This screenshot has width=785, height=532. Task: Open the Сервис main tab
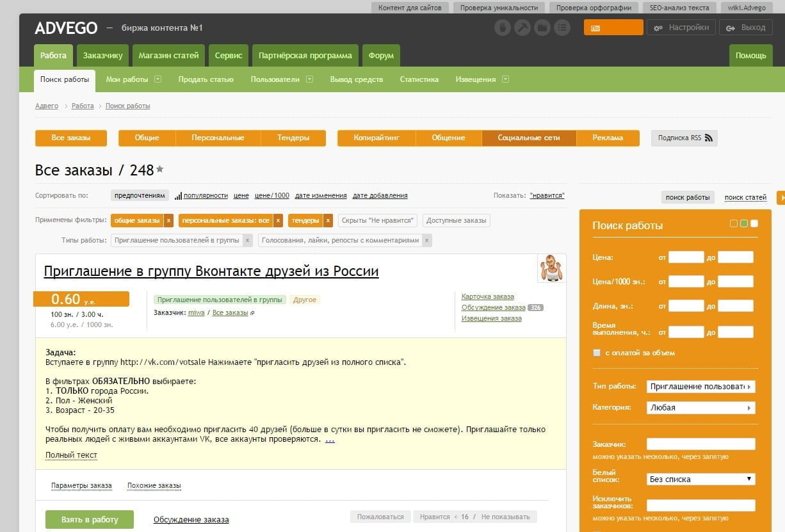pos(229,55)
